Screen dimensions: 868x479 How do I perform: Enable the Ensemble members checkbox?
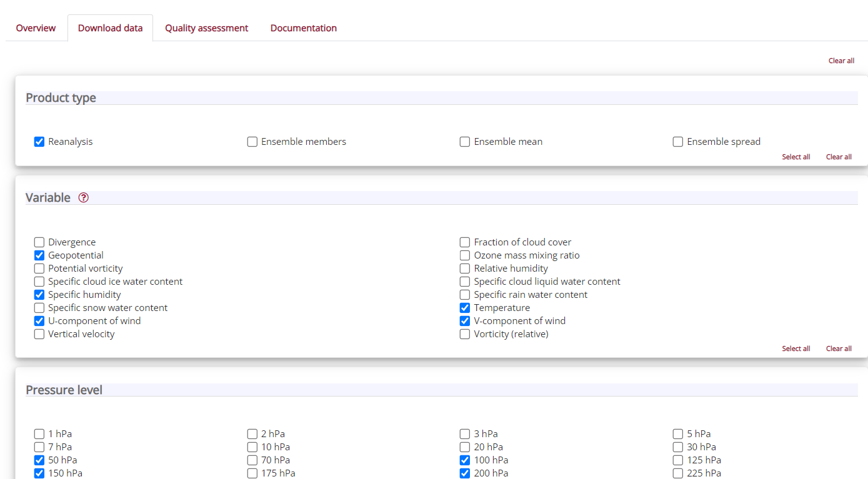(x=252, y=142)
